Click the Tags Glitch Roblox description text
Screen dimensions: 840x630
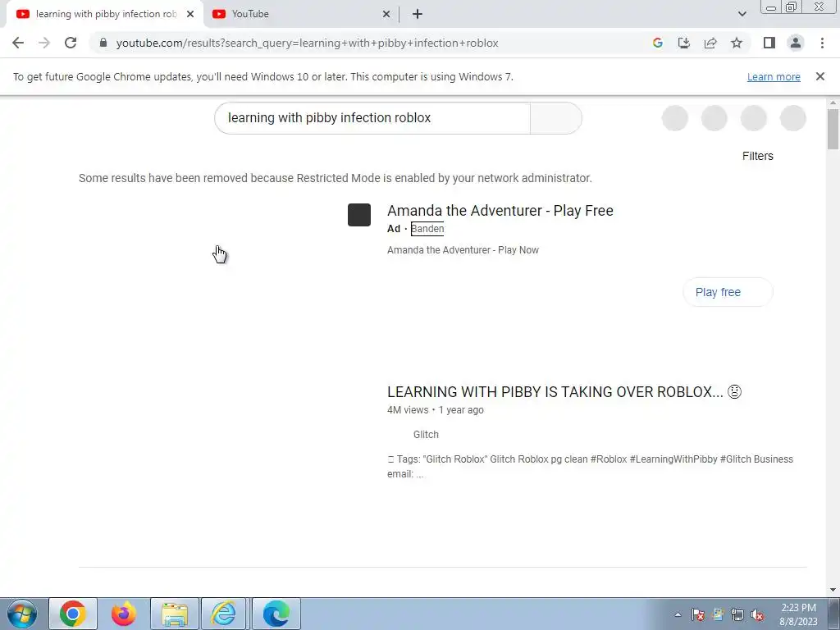(x=590, y=466)
